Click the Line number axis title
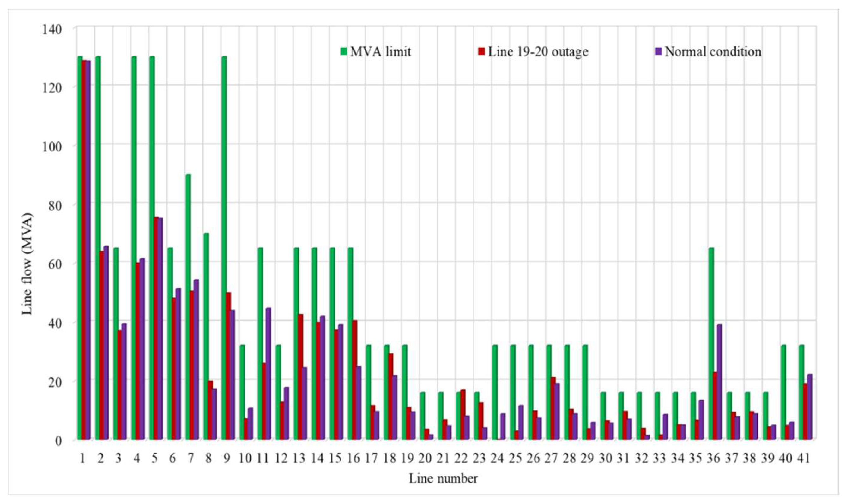The height and width of the screenshot is (504, 846). coord(443,478)
